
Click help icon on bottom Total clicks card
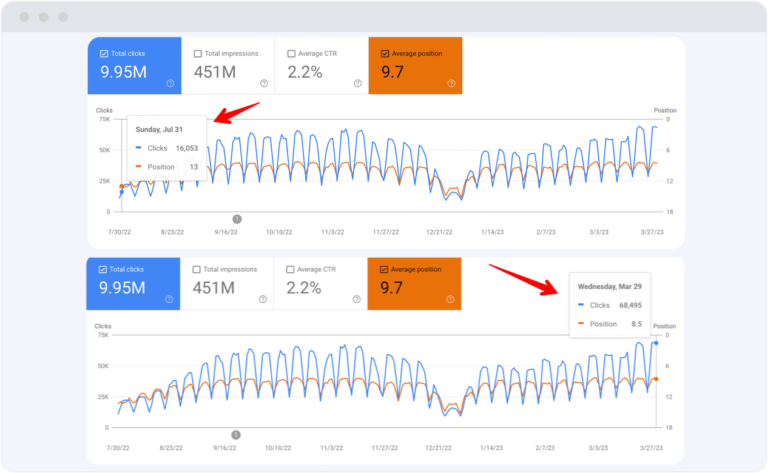tap(170, 300)
